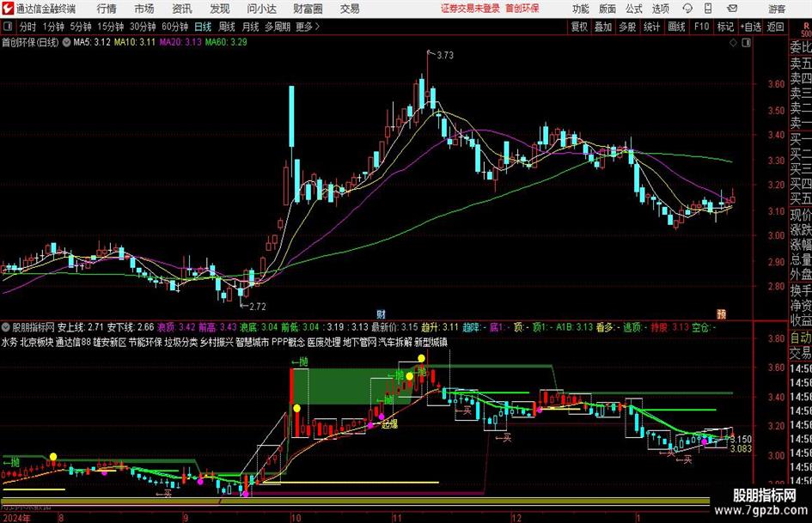The image size is (812, 523).
Task: Click the 智慧城市 concept tag
Action: [253, 343]
